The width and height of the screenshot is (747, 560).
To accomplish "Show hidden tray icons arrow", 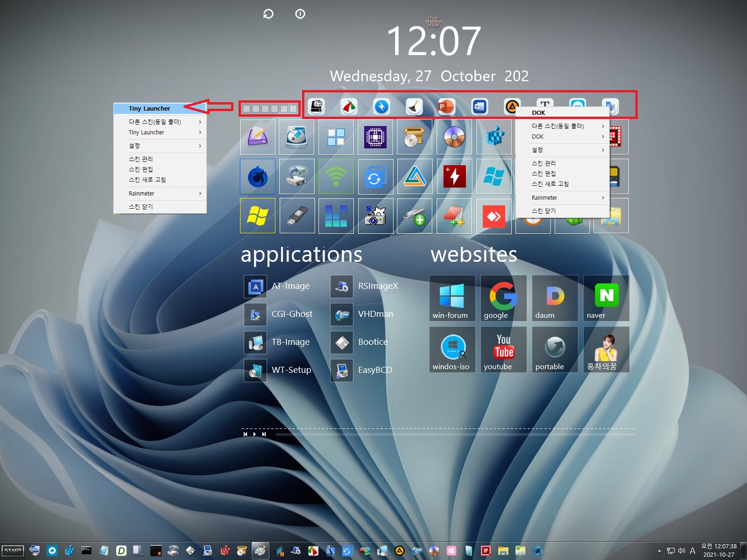I will tap(659, 551).
